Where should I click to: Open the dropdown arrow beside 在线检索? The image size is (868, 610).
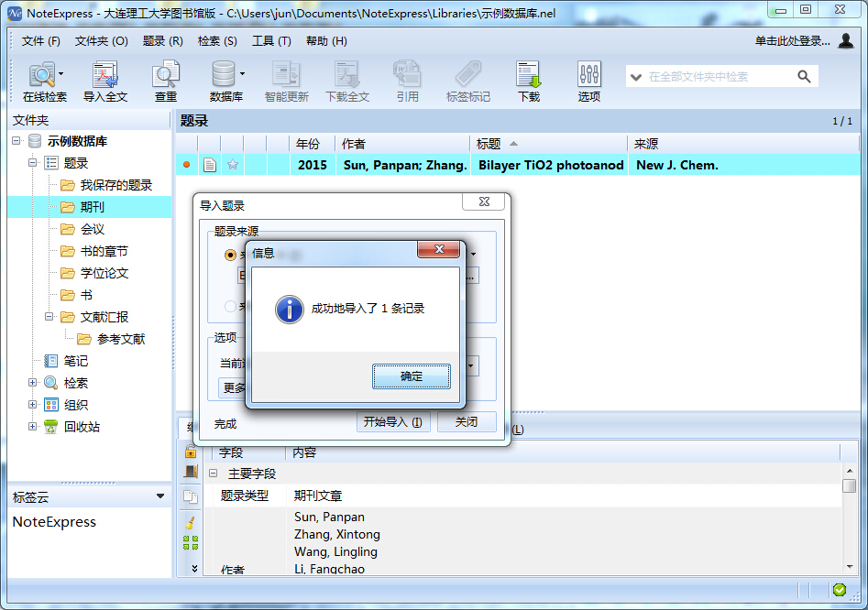(60, 73)
